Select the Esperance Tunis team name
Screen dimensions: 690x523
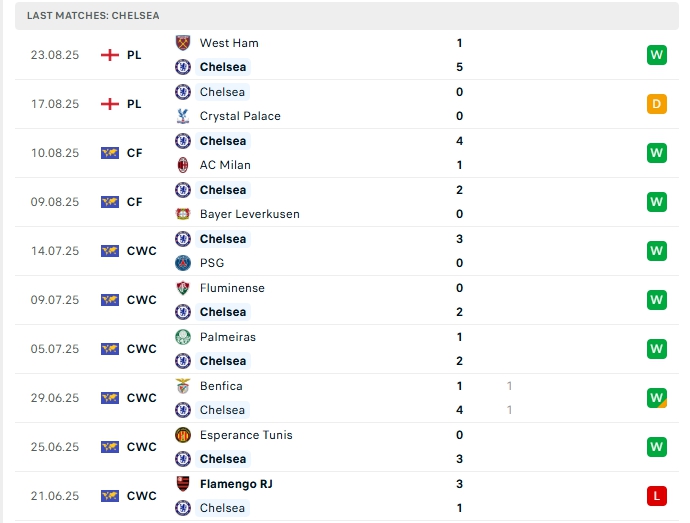click(246, 435)
